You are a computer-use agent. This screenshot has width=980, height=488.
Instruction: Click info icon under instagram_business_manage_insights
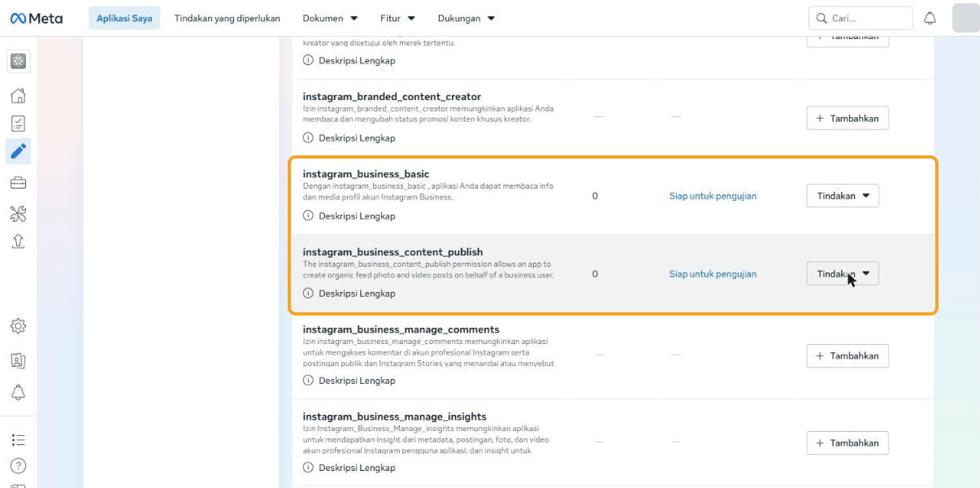308,468
